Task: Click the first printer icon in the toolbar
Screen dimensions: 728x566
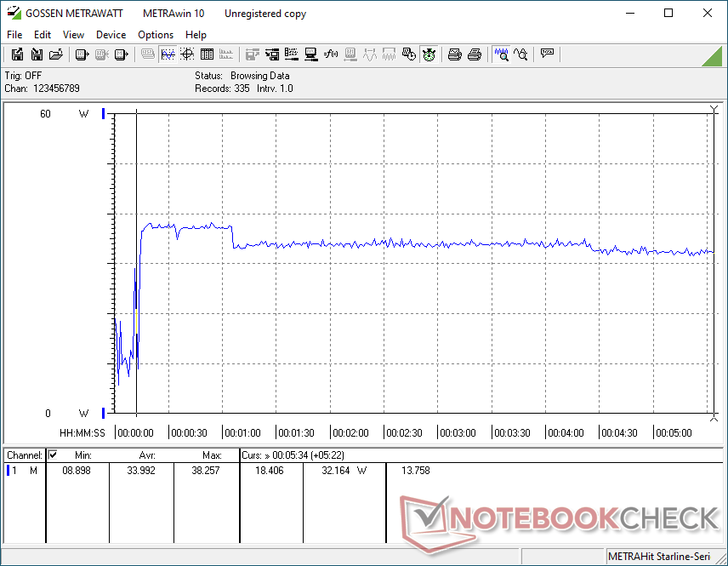Action: coord(455,54)
